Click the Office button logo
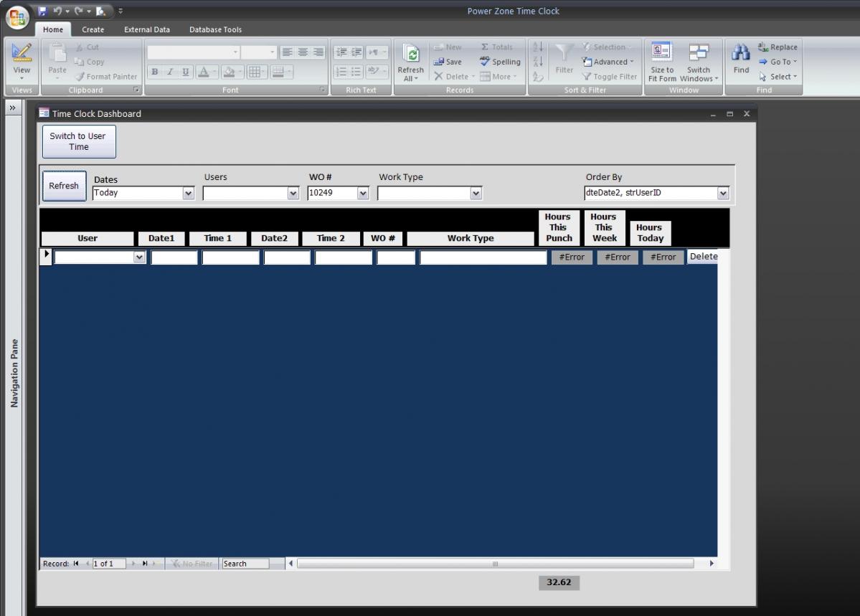Viewport: 860px width, 616px height. pyautogui.click(x=17, y=17)
